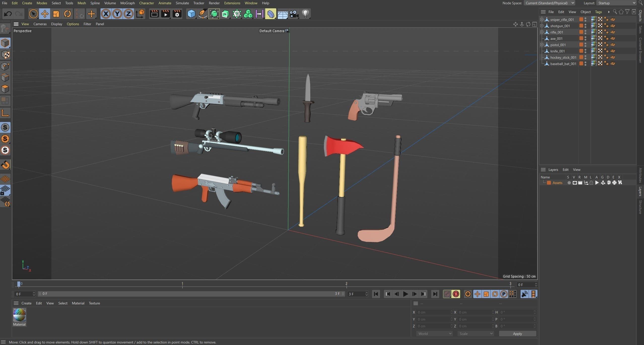Viewport: 644px width, 345px height.
Task: Toggle Enable Snap magnet icon
Action: click(5, 165)
